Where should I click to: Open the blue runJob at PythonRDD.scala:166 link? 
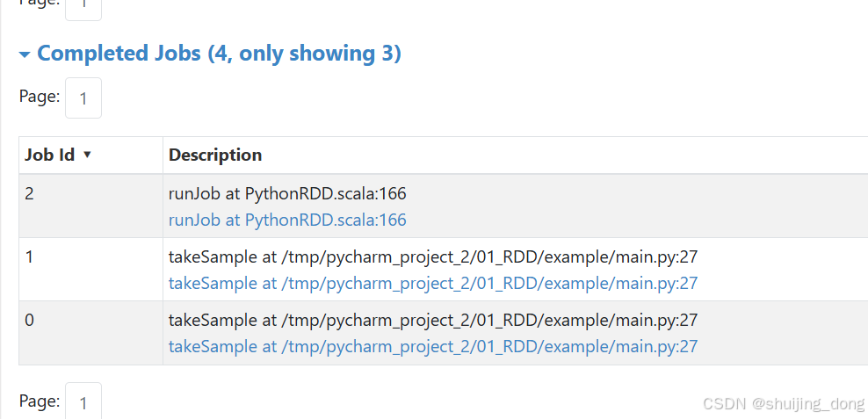point(287,220)
